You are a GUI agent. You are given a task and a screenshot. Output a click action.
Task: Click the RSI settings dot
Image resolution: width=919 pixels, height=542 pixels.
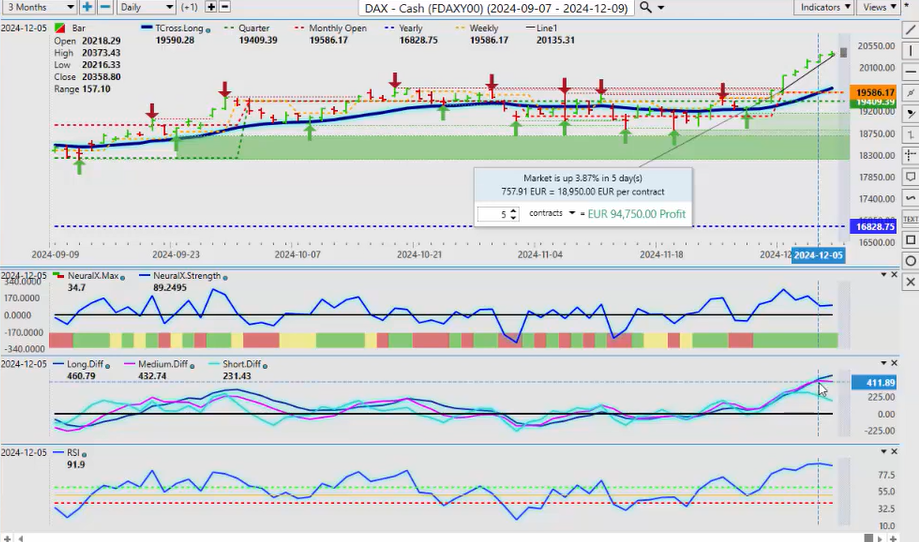coord(84,455)
